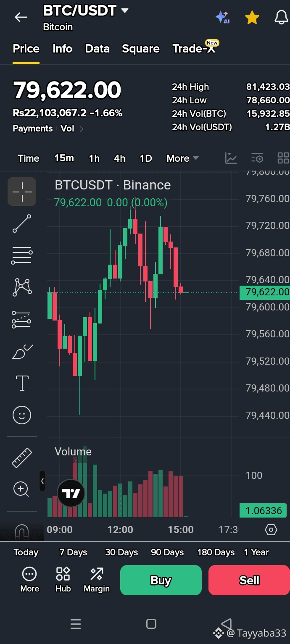Viewport: 290px width, 644px height.
Task: Choose the brush drawing tool
Action: (x=22, y=351)
